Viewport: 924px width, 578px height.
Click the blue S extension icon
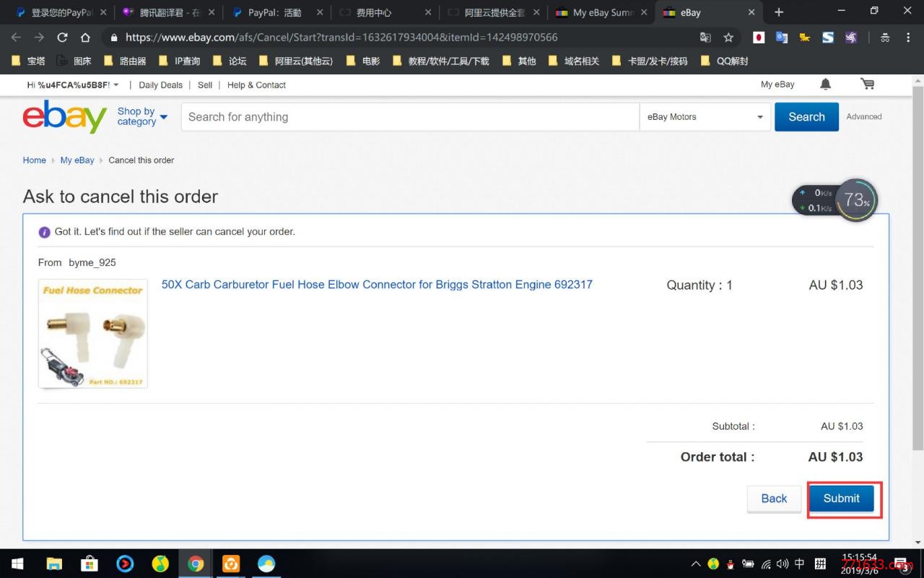(828, 38)
